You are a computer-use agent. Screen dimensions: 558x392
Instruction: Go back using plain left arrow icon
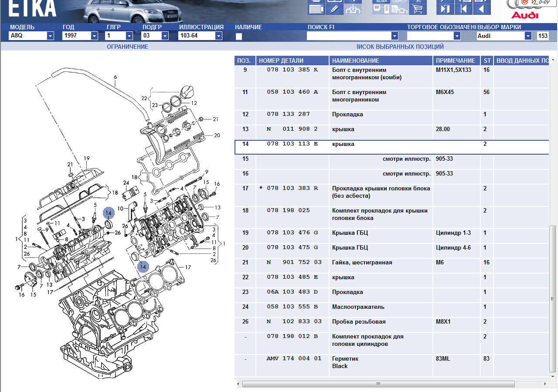pyautogui.click(x=482, y=9)
